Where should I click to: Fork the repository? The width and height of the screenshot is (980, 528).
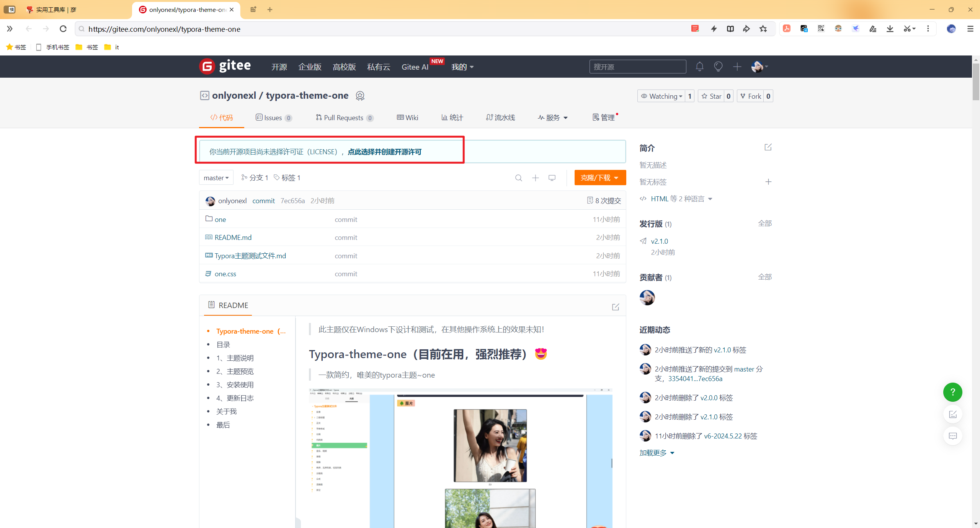point(750,96)
